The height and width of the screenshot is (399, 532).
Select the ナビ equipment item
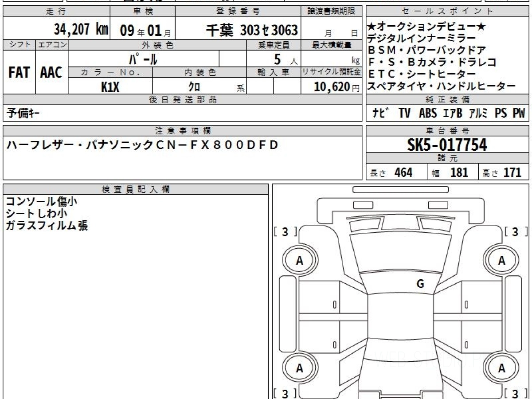(x=381, y=113)
